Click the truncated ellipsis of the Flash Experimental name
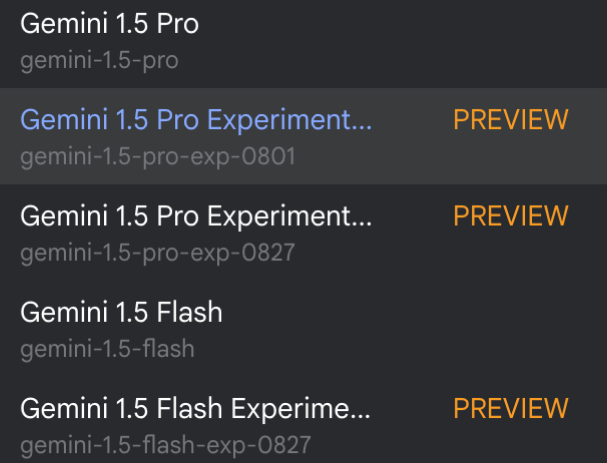Image resolution: width=607 pixels, height=463 pixels. pos(362,412)
